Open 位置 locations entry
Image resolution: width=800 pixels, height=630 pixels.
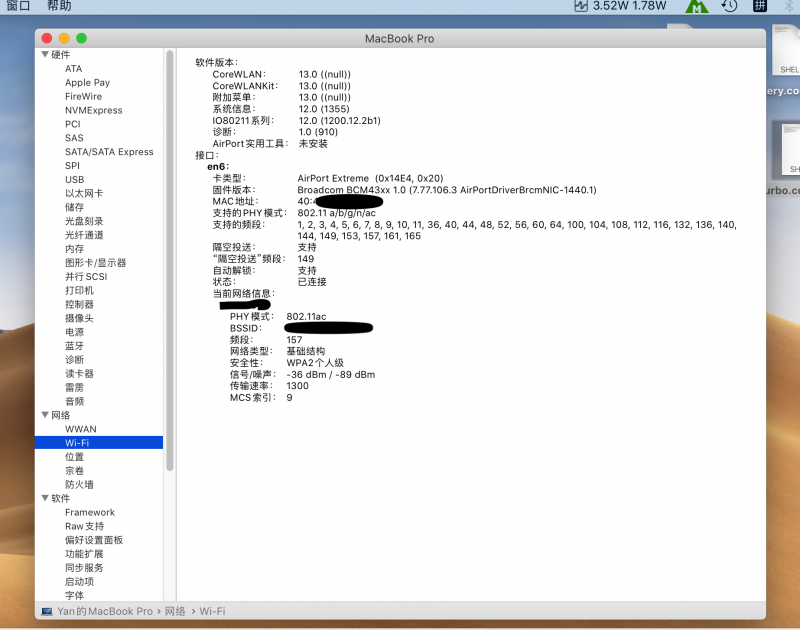74,457
